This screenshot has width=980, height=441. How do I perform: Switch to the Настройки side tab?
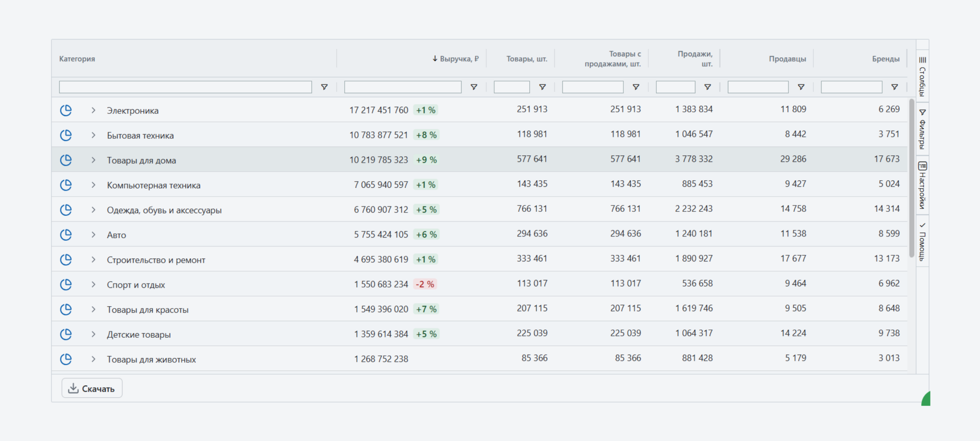(x=922, y=185)
